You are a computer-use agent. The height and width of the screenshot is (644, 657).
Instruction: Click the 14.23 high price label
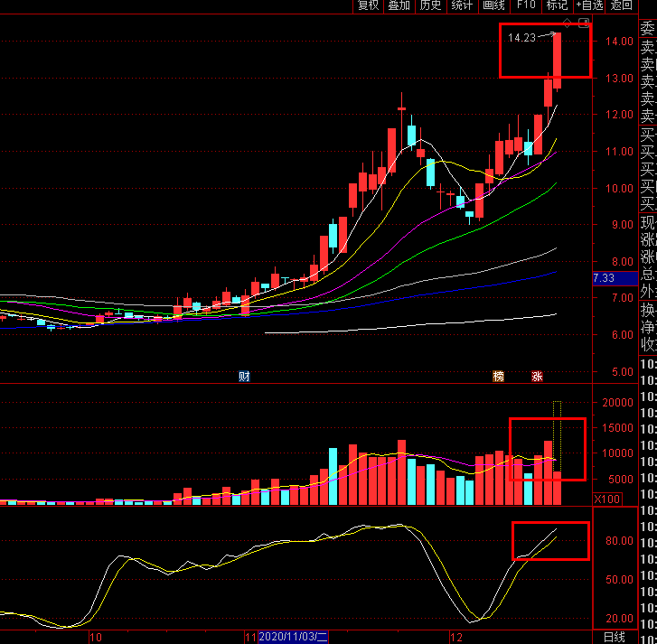pos(521,38)
